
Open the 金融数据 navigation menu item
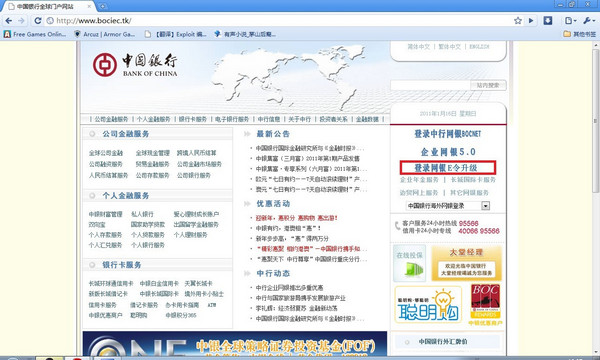point(367,119)
